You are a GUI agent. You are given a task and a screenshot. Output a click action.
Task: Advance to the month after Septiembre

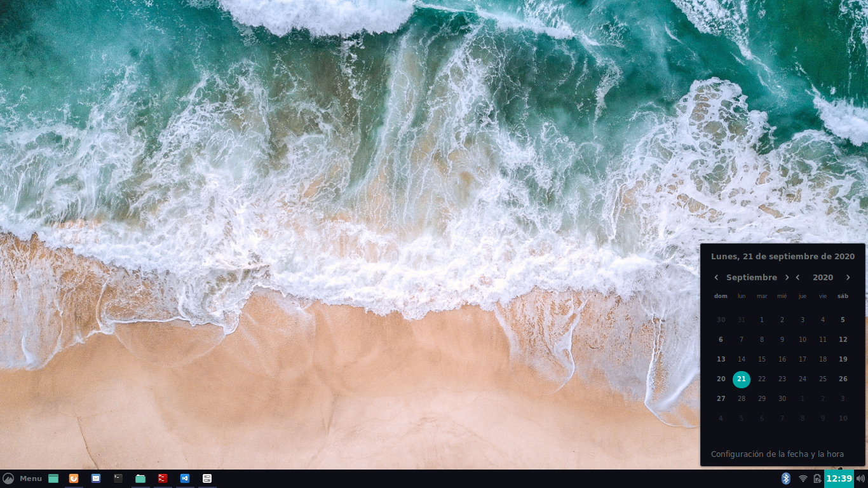[787, 278]
